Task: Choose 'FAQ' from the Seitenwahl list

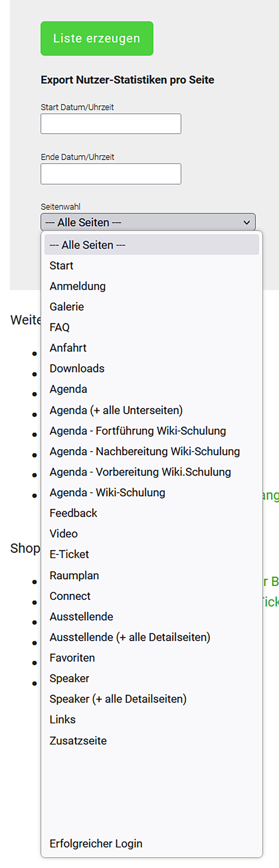Action: pyautogui.click(x=60, y=327)
